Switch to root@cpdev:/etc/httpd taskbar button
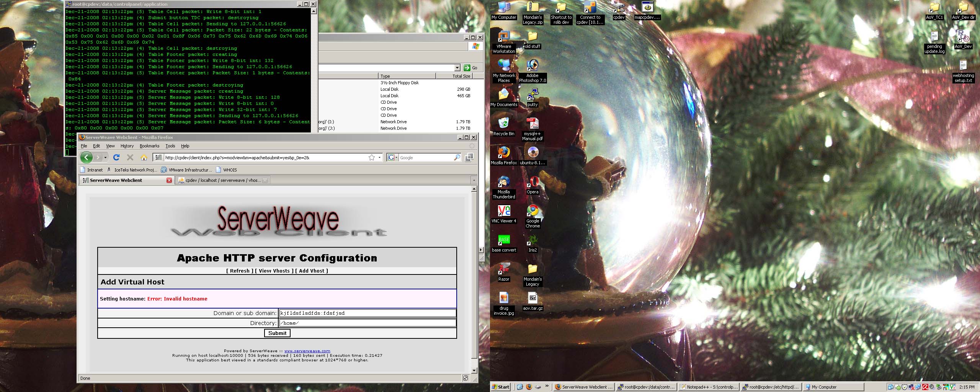This screenshot has height=392, width=980. 771,387
